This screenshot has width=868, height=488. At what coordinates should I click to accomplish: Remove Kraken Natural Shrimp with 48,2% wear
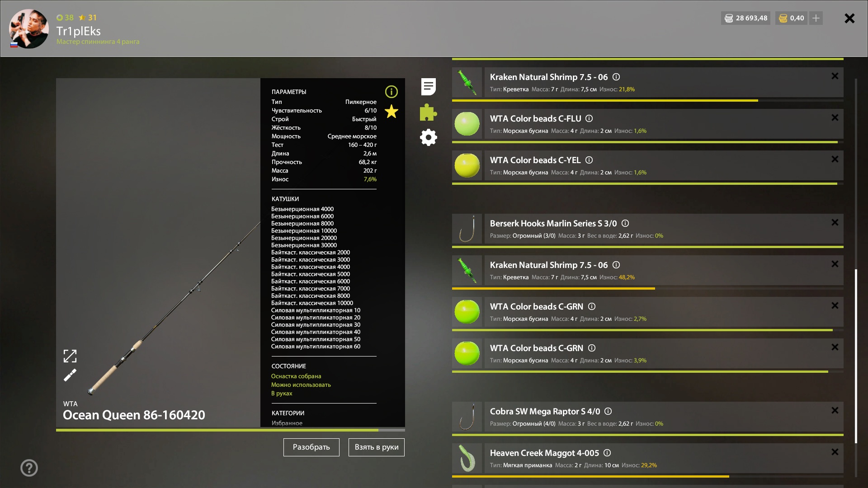pos(835,264)
